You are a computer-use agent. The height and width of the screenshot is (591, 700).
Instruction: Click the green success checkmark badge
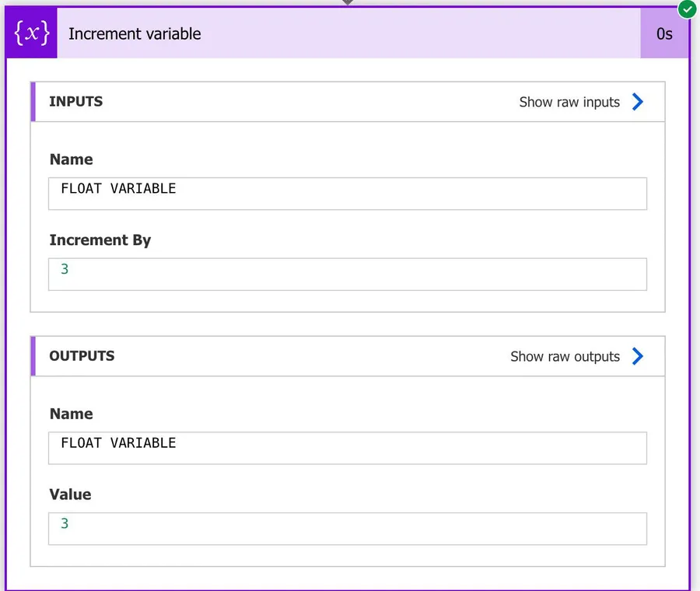click(x=687, y=9)
